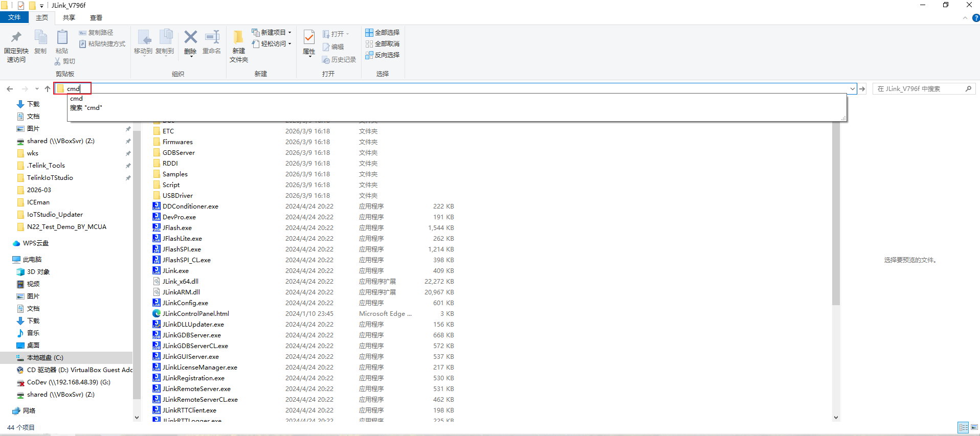Screen dimensions: 980x436
Task: Click New folder (新建文件夹) icon
Action: 238,37
